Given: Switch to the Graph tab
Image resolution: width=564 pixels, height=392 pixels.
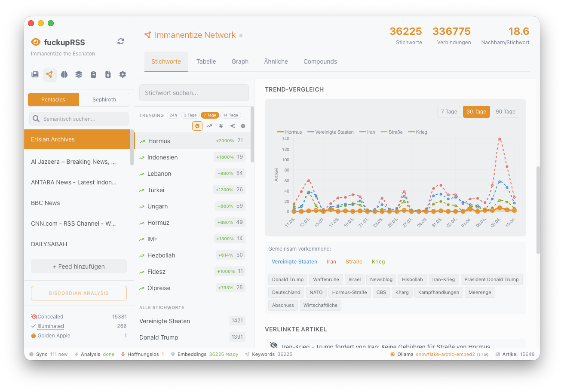Looking at the screenshot, I should coord(240,61).
